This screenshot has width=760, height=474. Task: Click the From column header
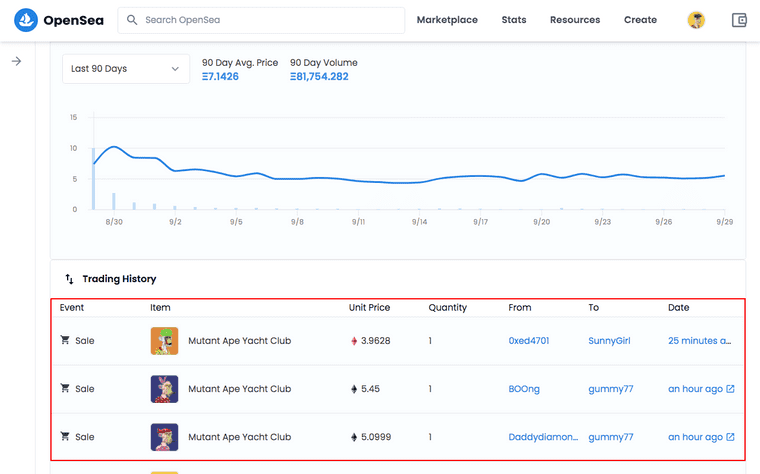[520, 307]
